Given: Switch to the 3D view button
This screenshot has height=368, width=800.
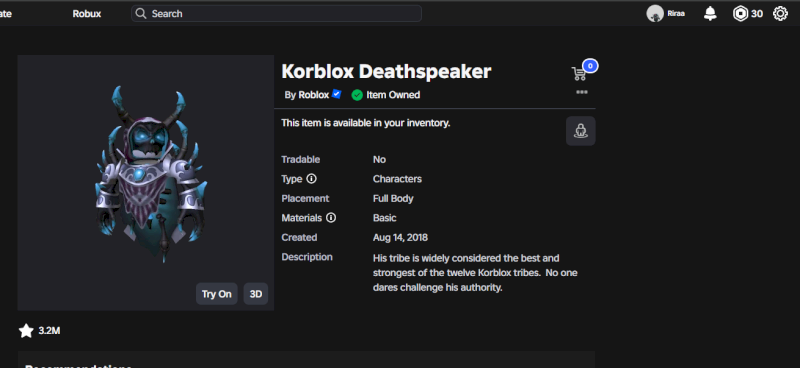Looking at the screenshot, I should pyautogui.click(x=256, y=294).
